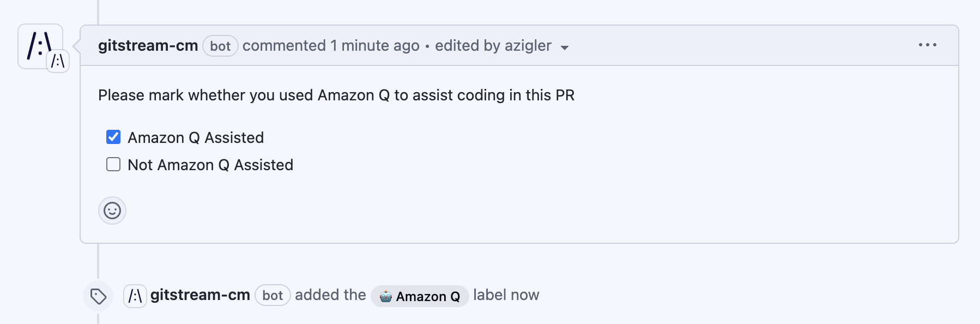
Task: Click the smiley add-reaction icon
Action: 112,211
